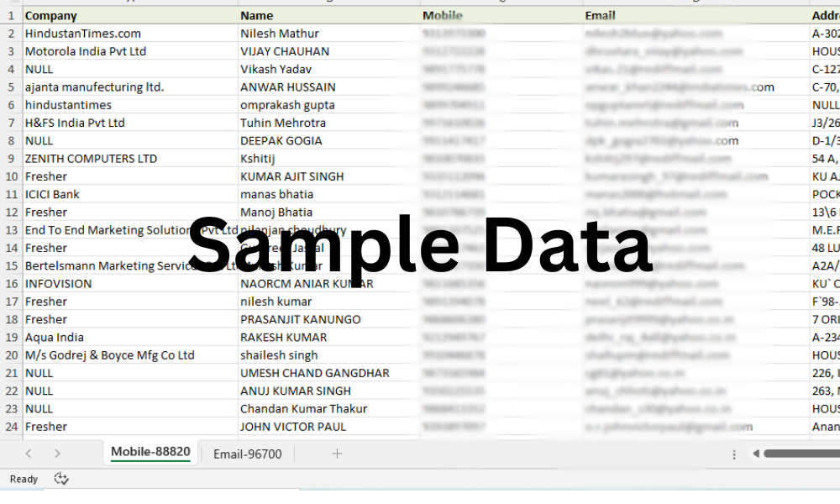Click the omprakash gupta name cell

[329, 105]
